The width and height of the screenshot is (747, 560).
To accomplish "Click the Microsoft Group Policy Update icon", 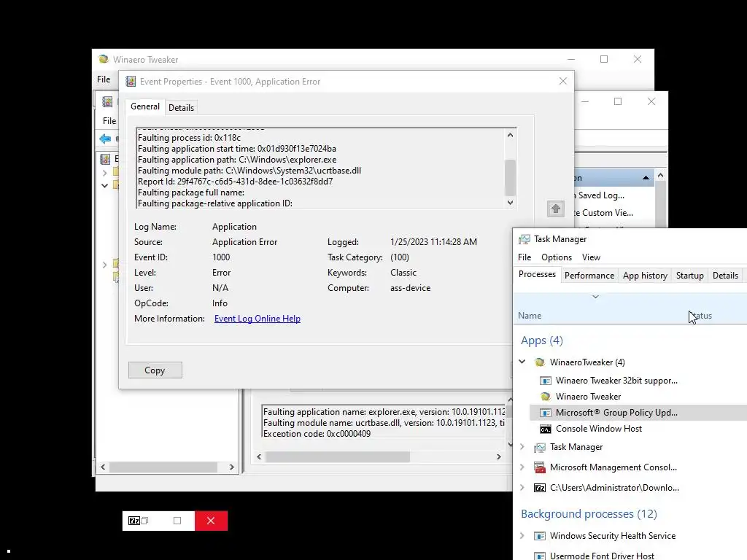I will [x=546, y=413].
